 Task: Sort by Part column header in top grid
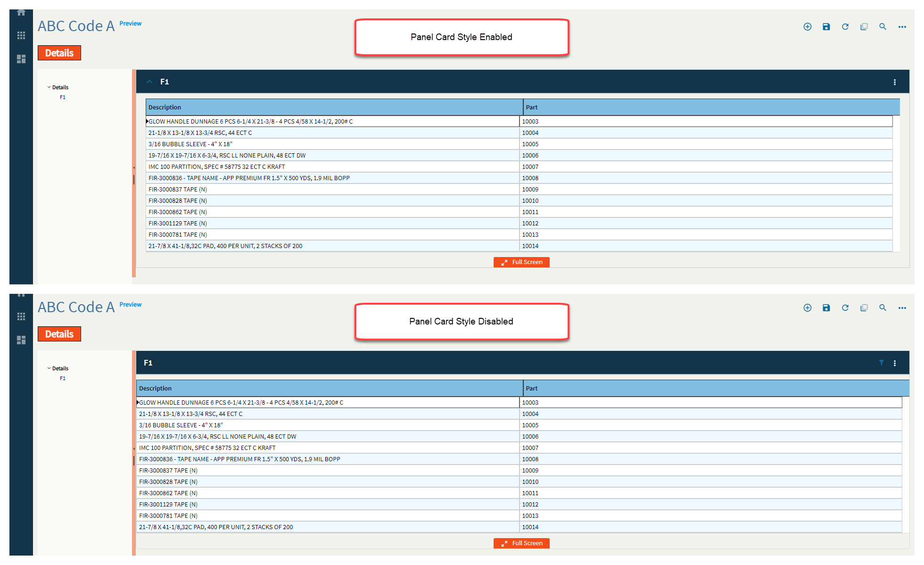711,107
